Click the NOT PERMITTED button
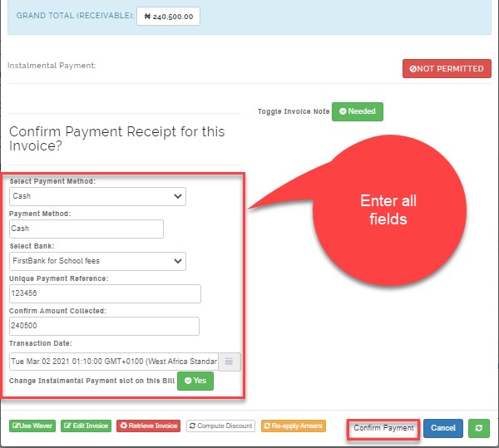This screenshot has height=448, width=499. click(447, 68)
